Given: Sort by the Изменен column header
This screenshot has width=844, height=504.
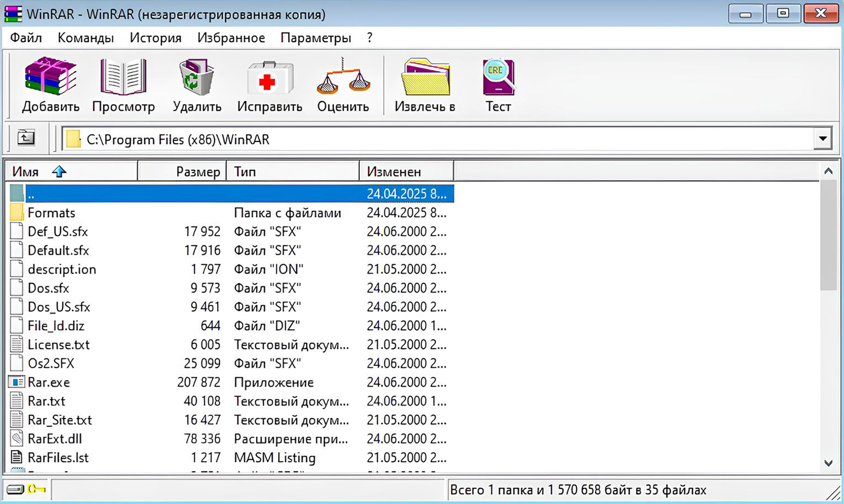Looking at the screenshot, I should [x=406, y=172].
